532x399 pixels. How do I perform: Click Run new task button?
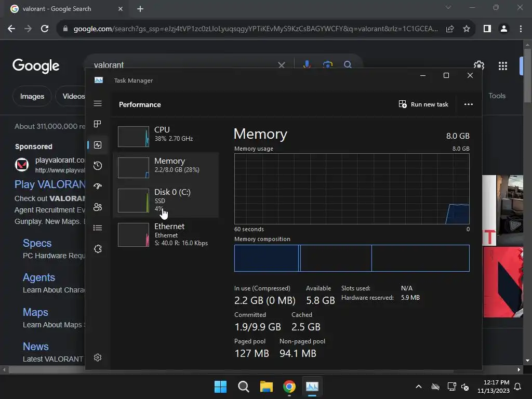tap(423, 104)
